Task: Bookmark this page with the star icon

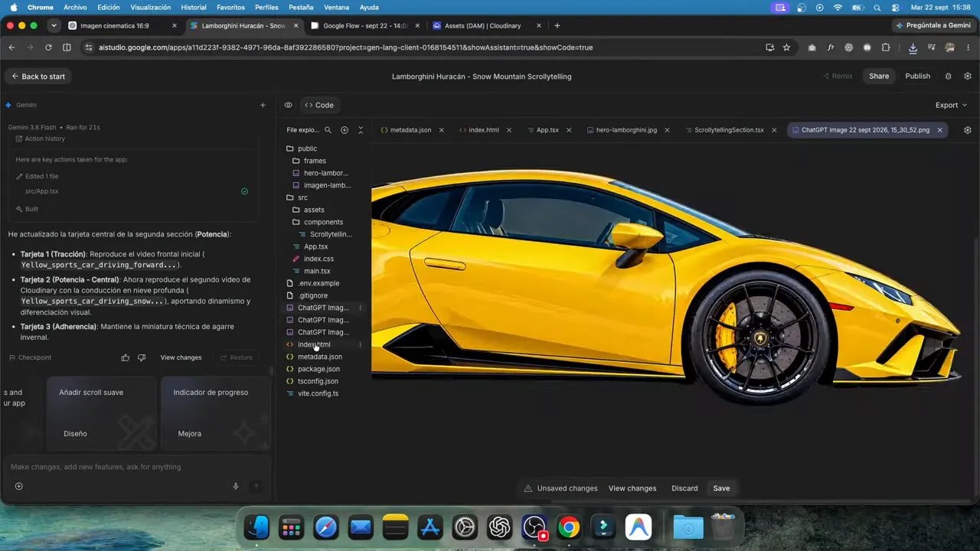Action: 786,47
